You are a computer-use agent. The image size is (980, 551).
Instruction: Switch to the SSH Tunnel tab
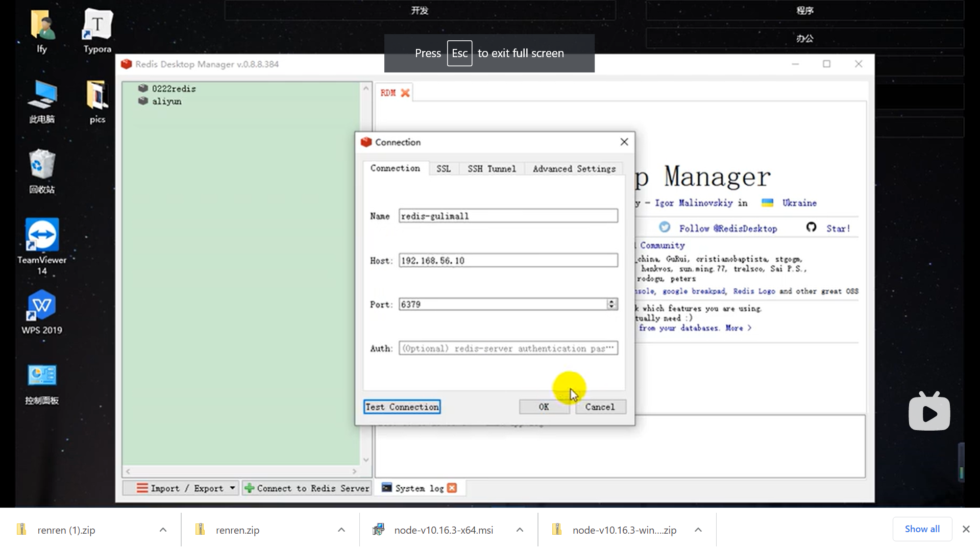click(492, 169)
